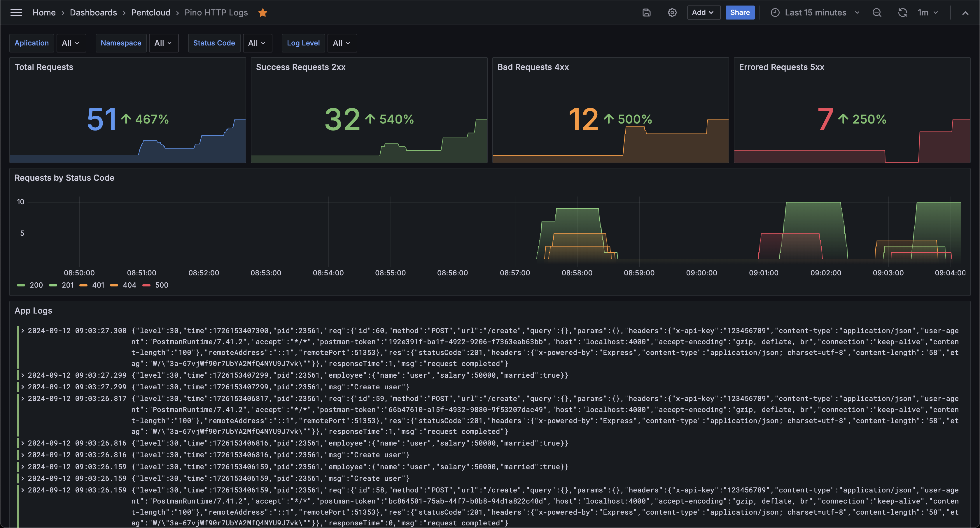Viewport: 980px width, 528px height.
Task: Navigate to Pentcloud breadcrumb folder
Action: pos(151,13)
